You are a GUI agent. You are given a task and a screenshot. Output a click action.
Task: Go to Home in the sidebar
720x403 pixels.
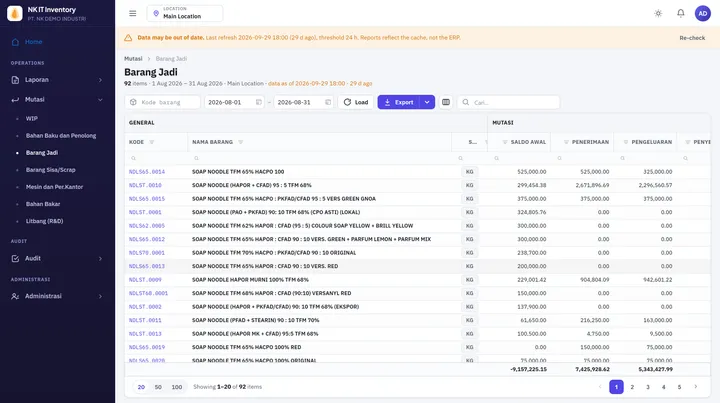(x=57, y=42)
